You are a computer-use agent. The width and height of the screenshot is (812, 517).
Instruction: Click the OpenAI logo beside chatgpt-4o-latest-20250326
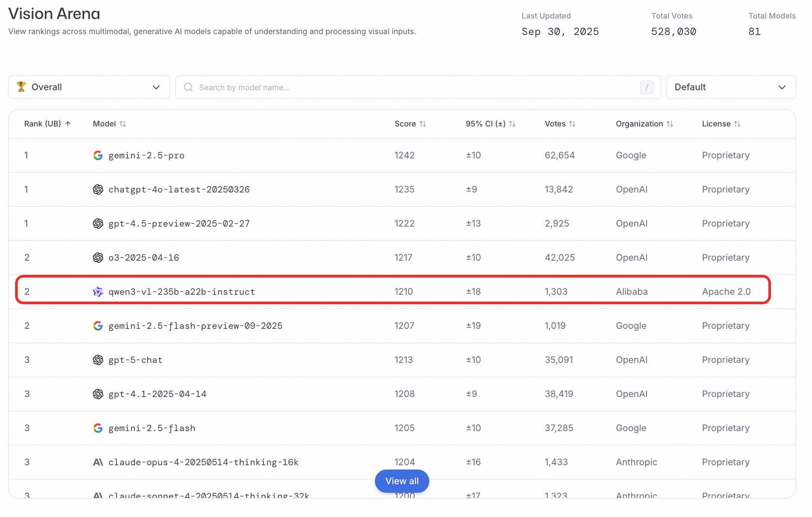pos(98,189)
